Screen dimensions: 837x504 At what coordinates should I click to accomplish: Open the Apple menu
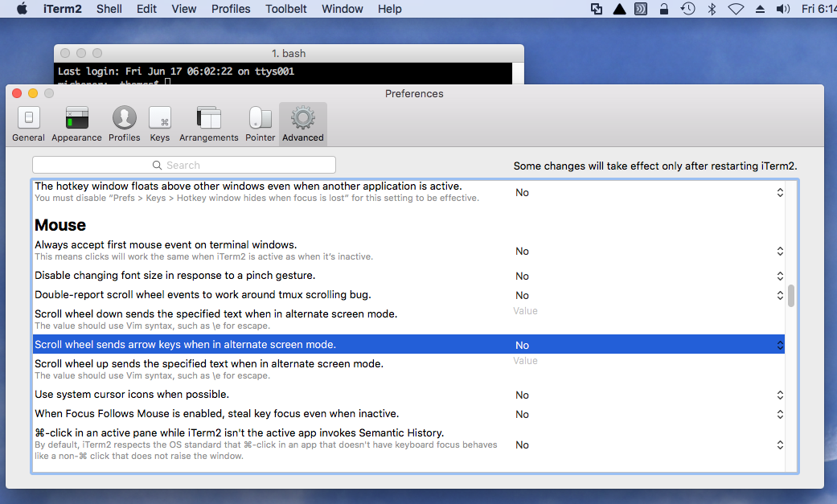point(22,9)
